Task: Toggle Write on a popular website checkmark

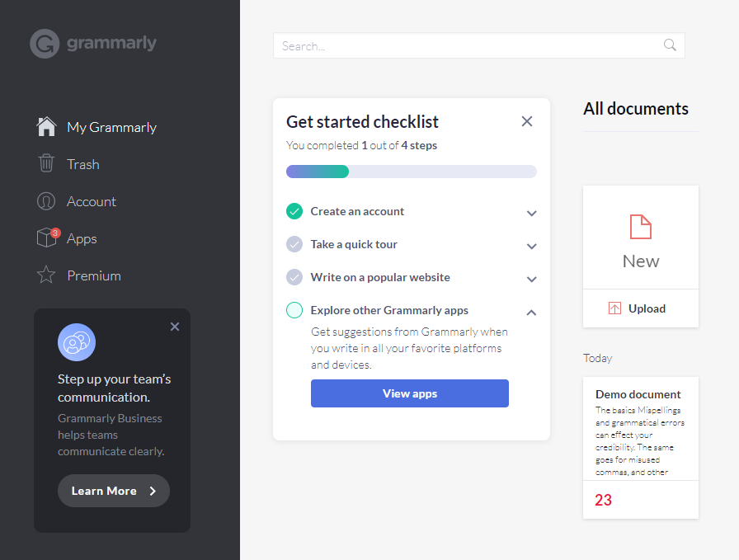Action: pyautogui.click(x=294, y=277)
